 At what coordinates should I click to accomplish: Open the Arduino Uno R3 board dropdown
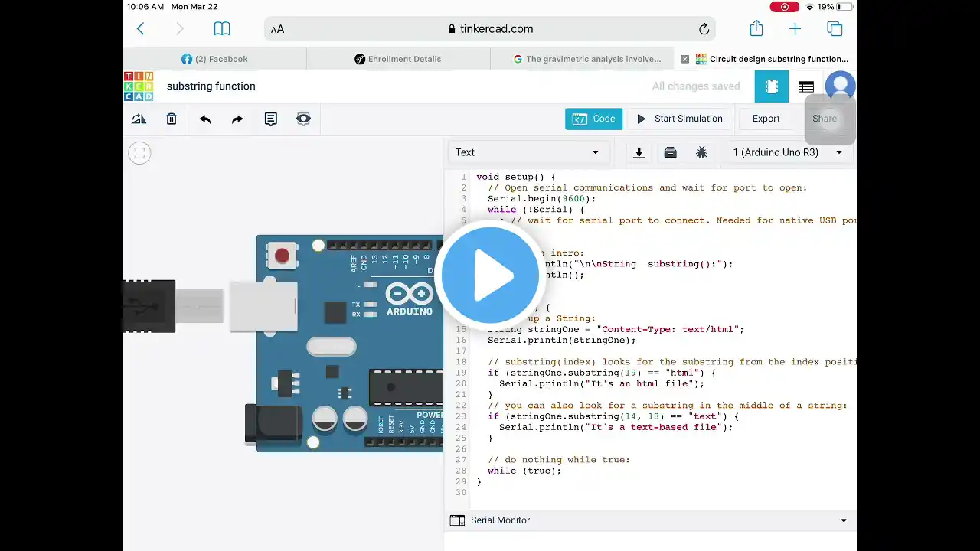pos(787,152)
